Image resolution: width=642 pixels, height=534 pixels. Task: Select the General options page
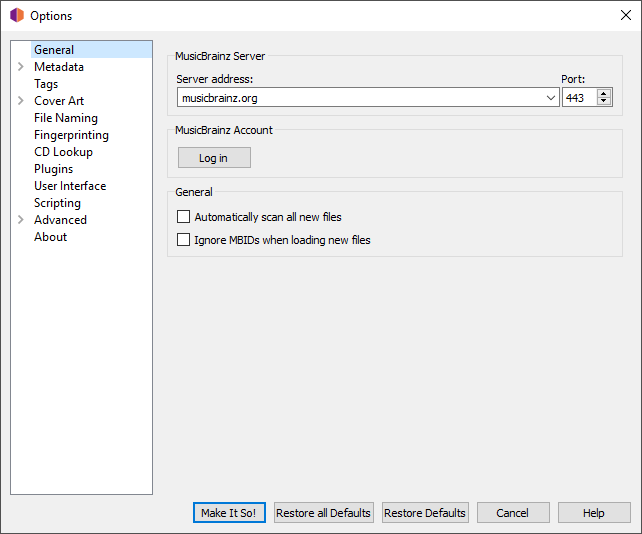click(91, 50)
